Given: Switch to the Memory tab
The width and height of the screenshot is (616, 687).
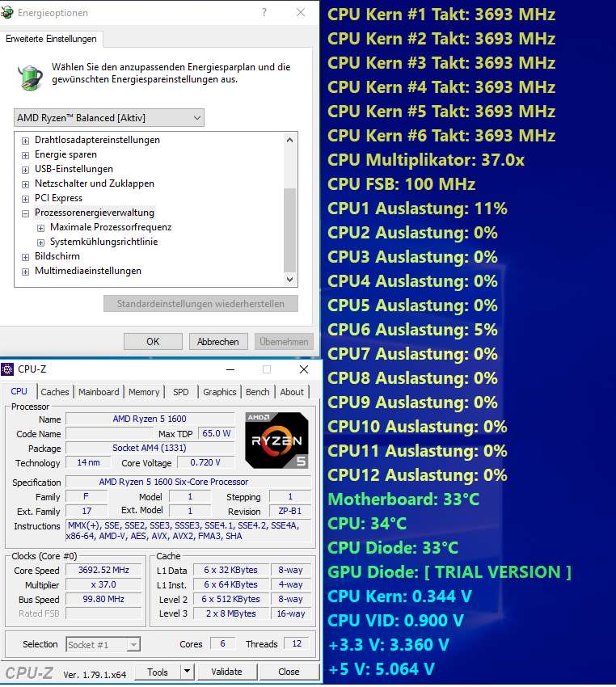Looking at the screenshot, I should [x=144, y=392].
